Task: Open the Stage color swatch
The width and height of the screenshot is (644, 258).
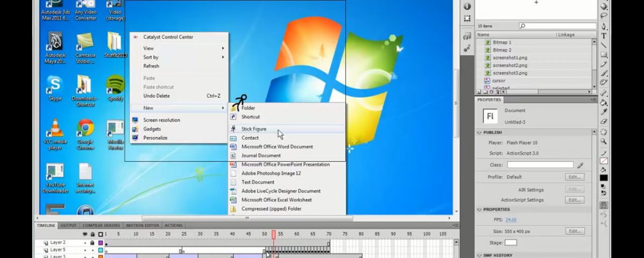Action: [510, 243]
